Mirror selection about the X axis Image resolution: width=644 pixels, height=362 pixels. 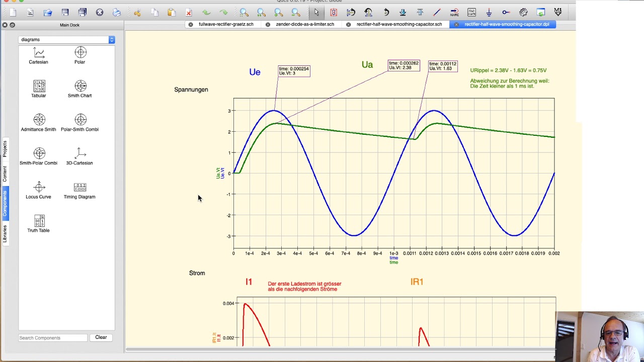(351, 13)
